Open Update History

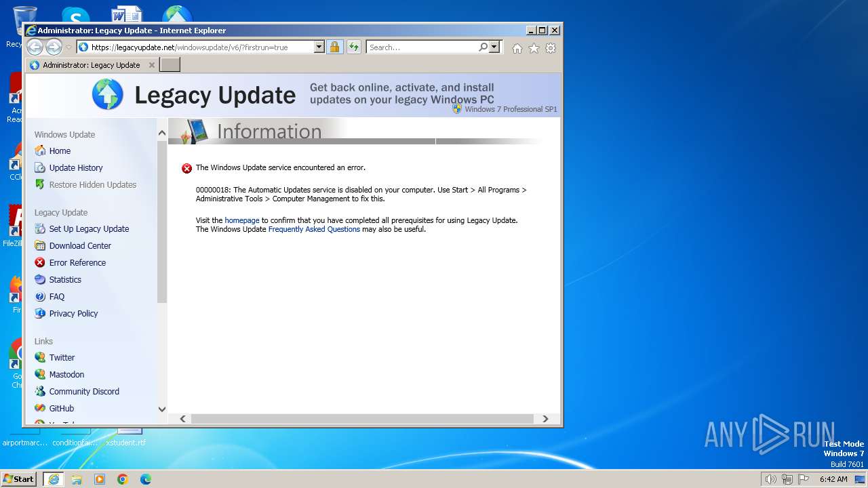click(x=76, y=167)
